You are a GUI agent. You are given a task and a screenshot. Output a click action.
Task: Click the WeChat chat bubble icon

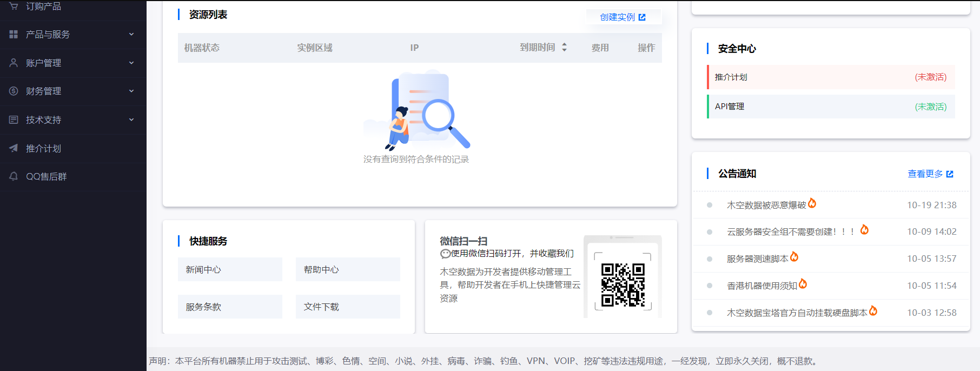[x=445, y=254]
